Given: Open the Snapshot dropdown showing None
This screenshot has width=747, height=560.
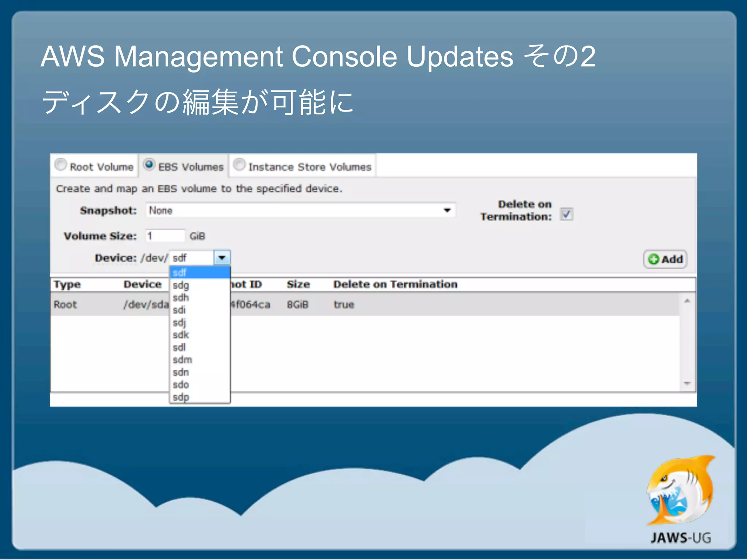Looking at the screenshot, I should click(301, 210).
